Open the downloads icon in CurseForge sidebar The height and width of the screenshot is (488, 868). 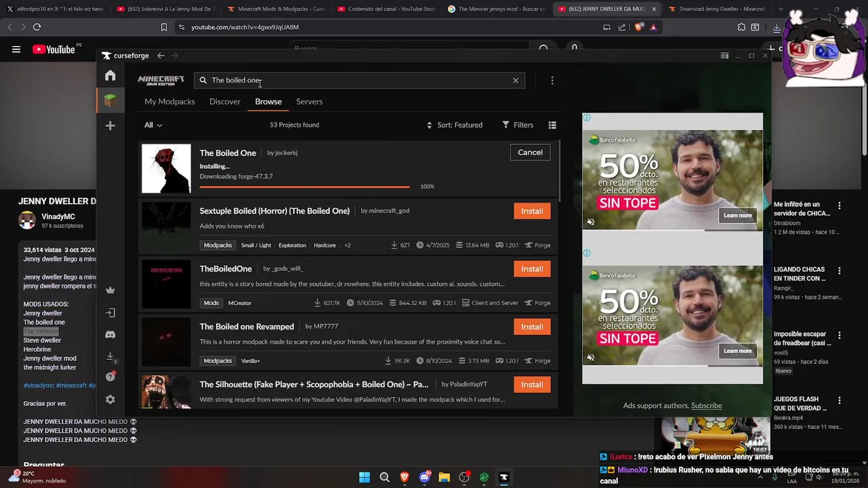(110, 356)
